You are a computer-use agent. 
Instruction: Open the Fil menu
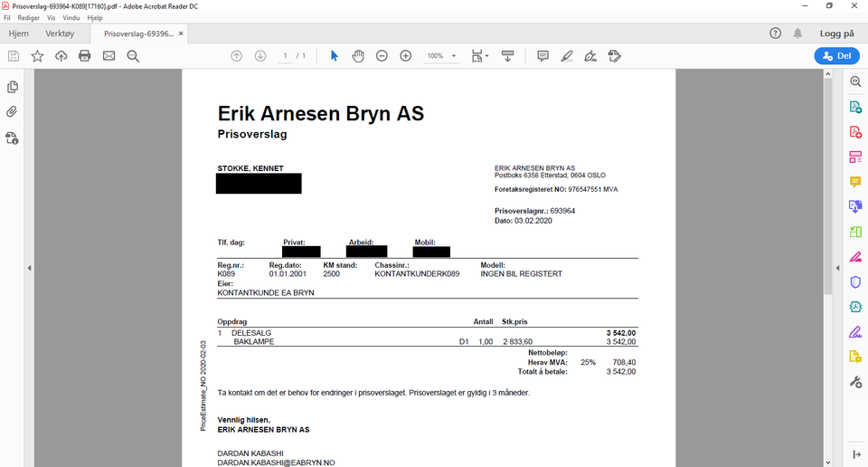(7, 18)
